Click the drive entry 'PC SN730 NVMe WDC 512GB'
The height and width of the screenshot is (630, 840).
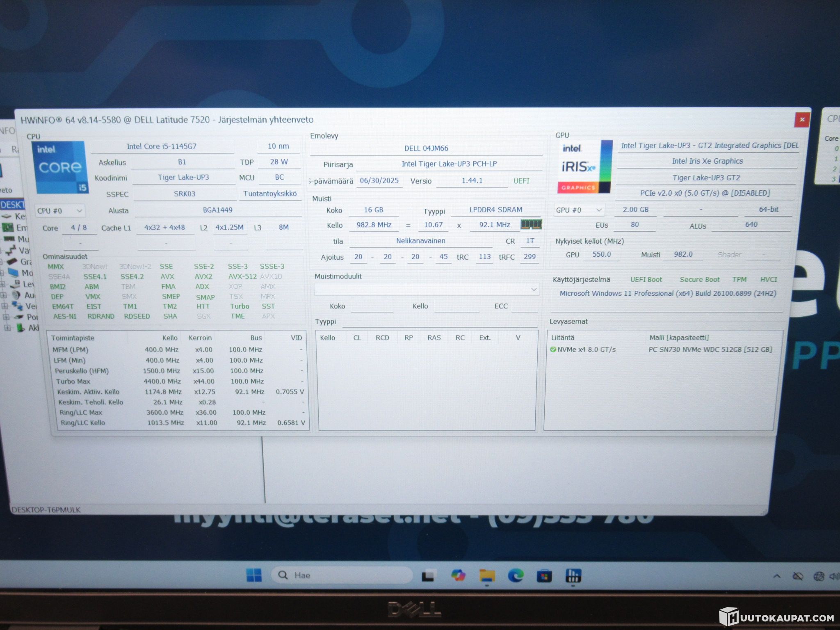click(x=710, y=349)
